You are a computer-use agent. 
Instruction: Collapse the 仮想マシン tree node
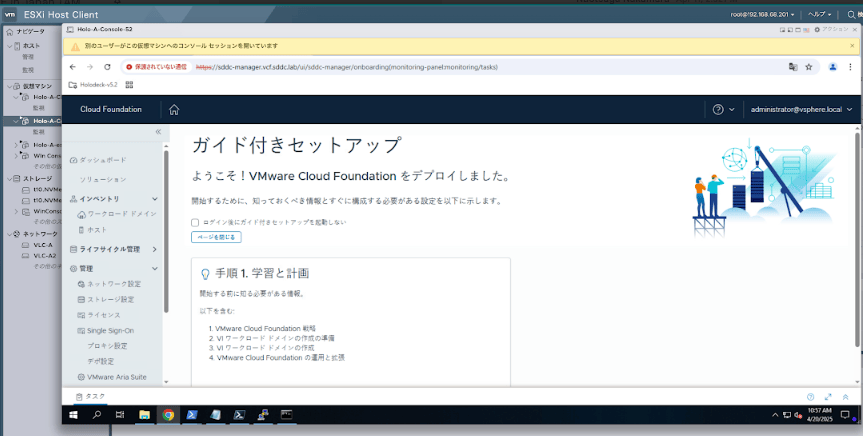click(x=9, y=86)
